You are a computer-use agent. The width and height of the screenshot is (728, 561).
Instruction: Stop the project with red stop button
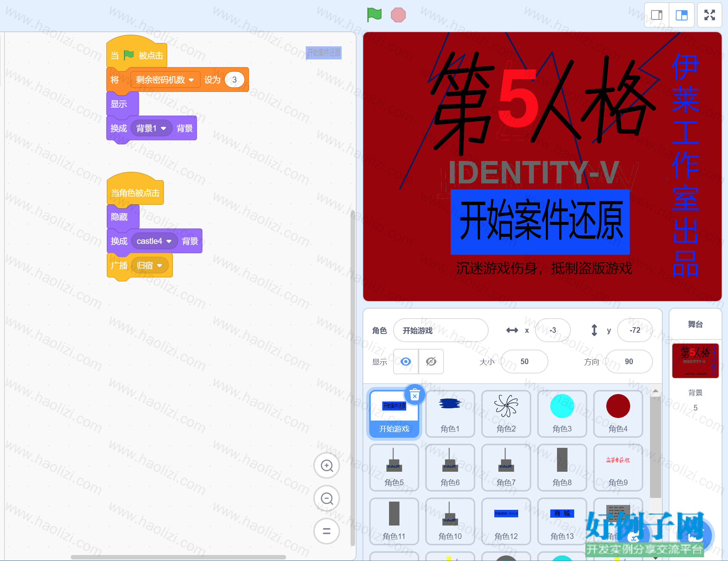click(x=398, y=15)
